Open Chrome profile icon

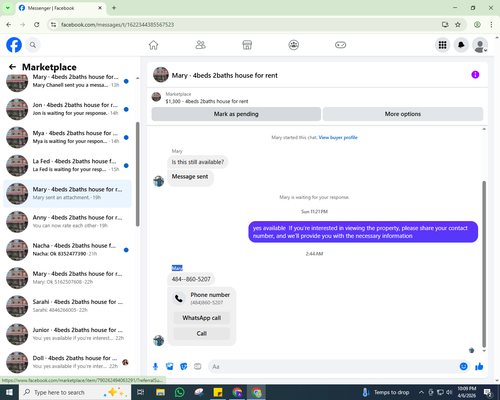(x=477, y=25)
